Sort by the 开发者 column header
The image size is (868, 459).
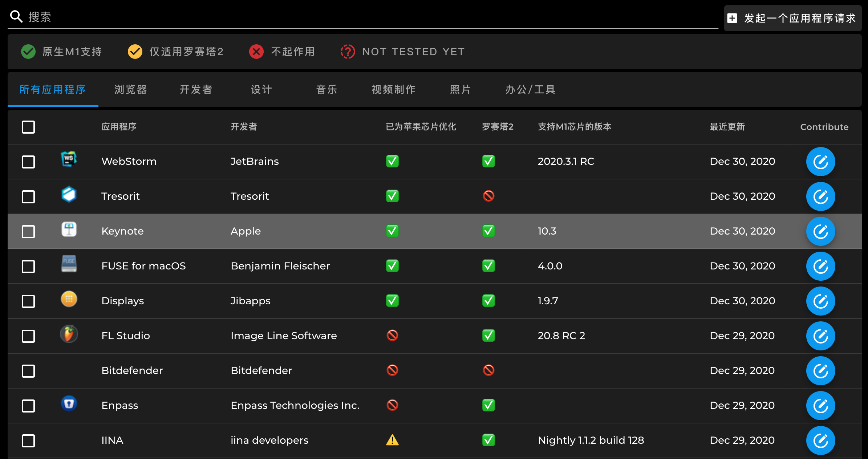click(244, 127)
